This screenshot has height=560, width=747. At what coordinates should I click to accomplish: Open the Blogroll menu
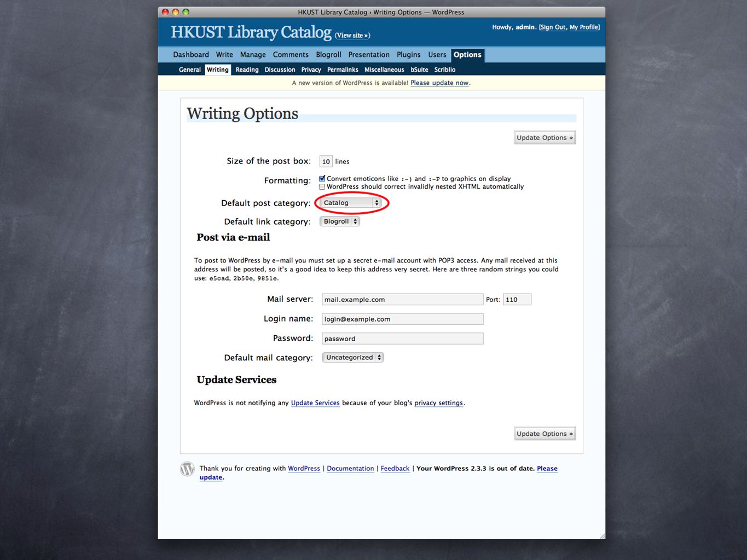(328, 55)
